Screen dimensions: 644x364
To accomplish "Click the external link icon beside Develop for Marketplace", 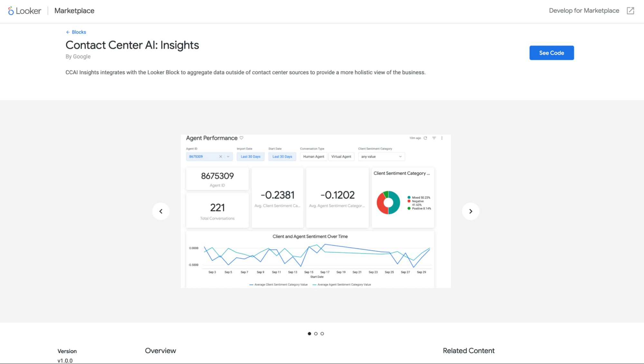I will coord(630,11).
